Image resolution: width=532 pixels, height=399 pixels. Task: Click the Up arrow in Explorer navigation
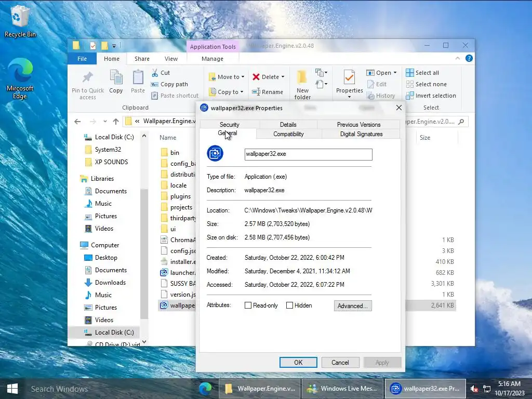tap(116, 122)
